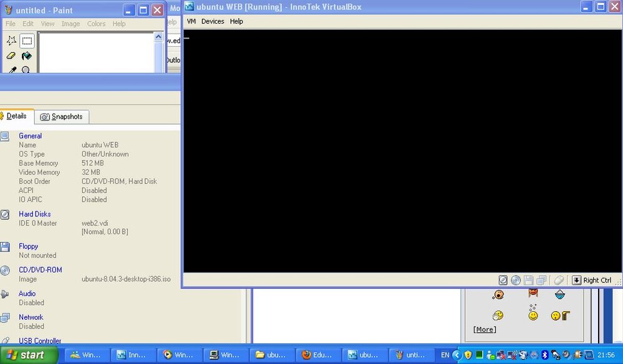The width and height of the screenshot is (623, 364).
Task: Click the yellow security shield tray icon
Action: click(468, 355)
